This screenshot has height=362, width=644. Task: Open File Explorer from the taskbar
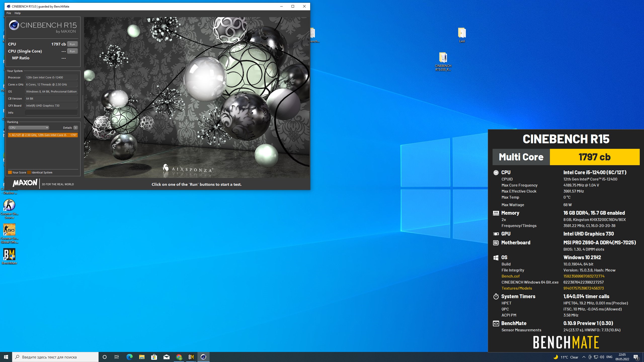pyautogui.click(x=142, y=357)
